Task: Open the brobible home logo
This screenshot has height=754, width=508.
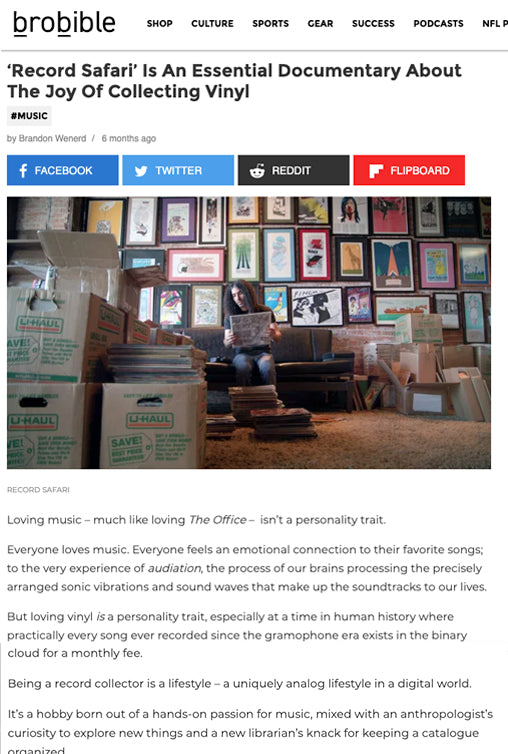Action: coord(64,23)
